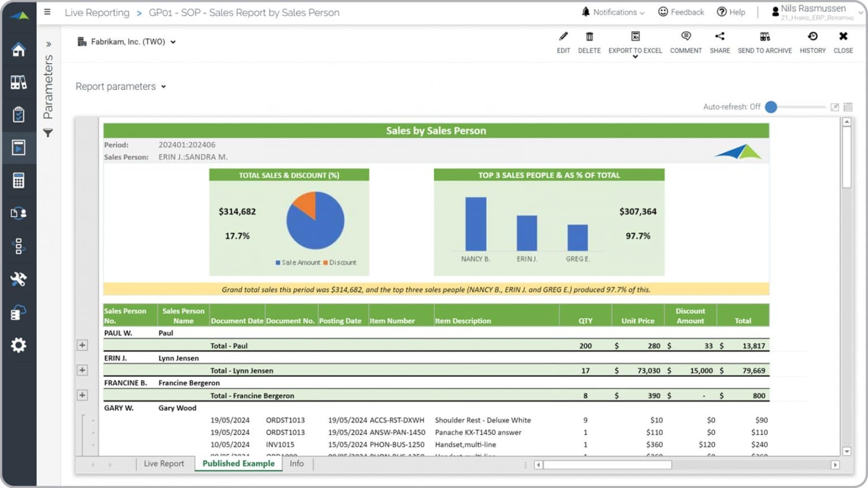Click the filter icon below Parameters
The image size is (868, 488).
point(49,133)
